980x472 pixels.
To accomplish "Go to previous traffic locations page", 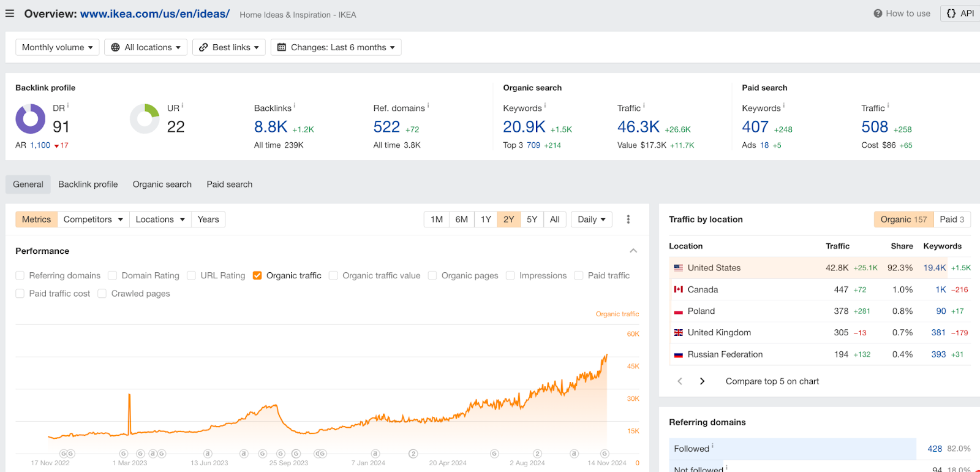I will coord(680,381).
